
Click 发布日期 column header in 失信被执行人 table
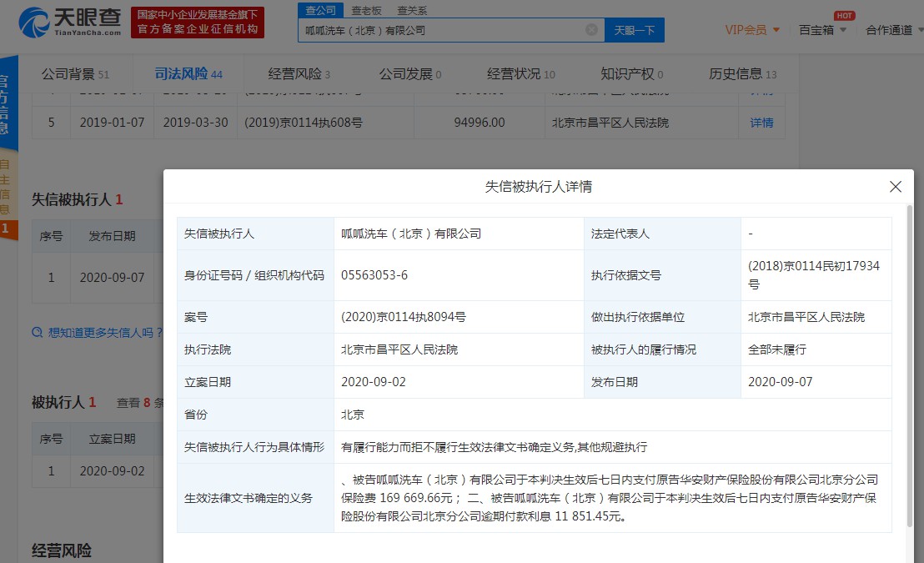click(112, 236)
